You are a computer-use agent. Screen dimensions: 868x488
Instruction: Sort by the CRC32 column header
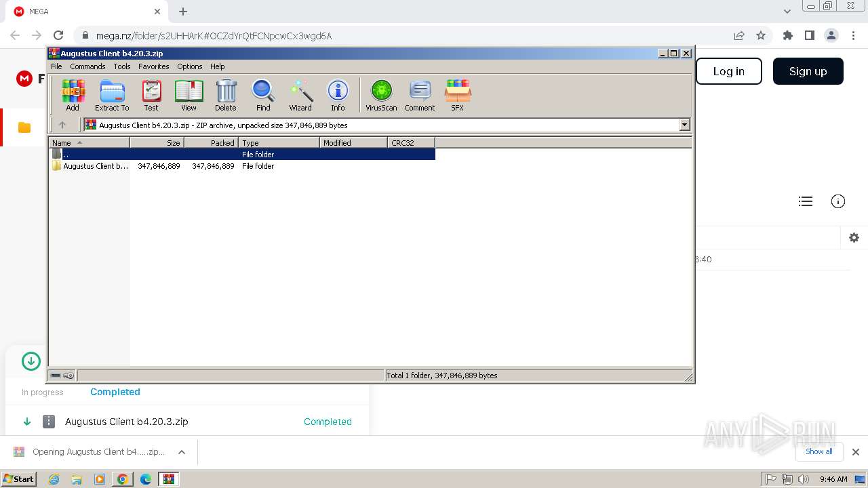(x=411, y=142)
